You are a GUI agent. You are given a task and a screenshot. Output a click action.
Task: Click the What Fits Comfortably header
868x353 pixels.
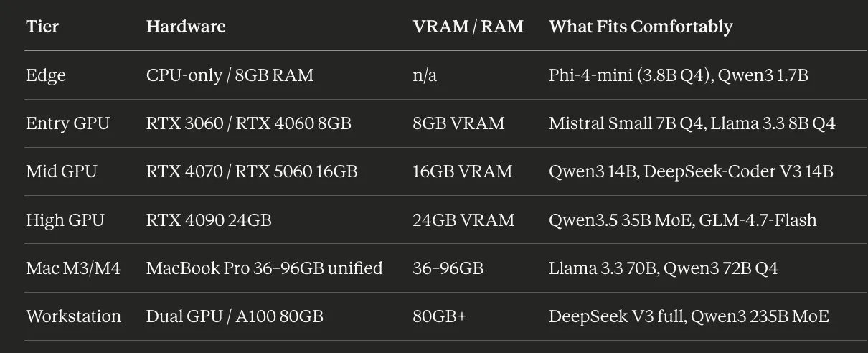pos(641,27)
